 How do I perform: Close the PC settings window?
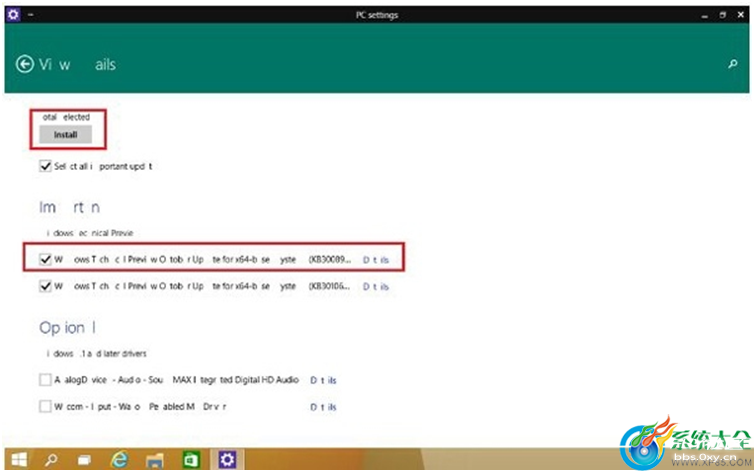(741, 15)
